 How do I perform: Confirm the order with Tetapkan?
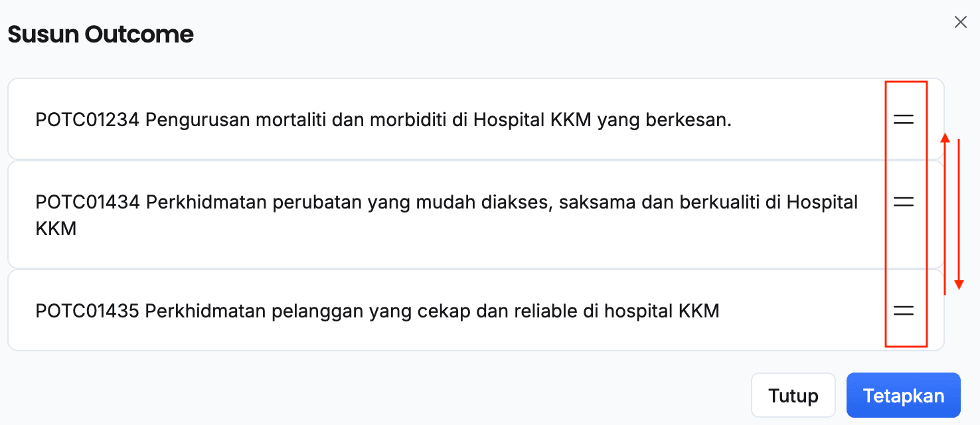click(x=903, y=396)
